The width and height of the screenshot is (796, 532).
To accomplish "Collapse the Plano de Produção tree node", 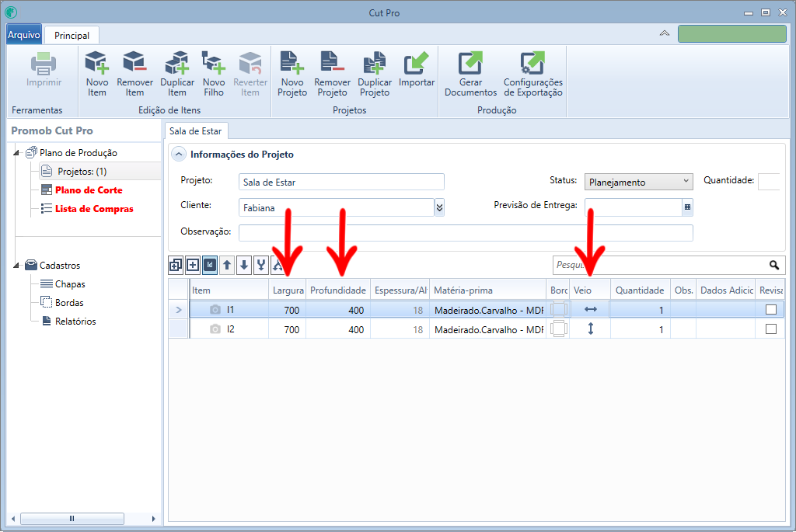I will tap(16, 153).
